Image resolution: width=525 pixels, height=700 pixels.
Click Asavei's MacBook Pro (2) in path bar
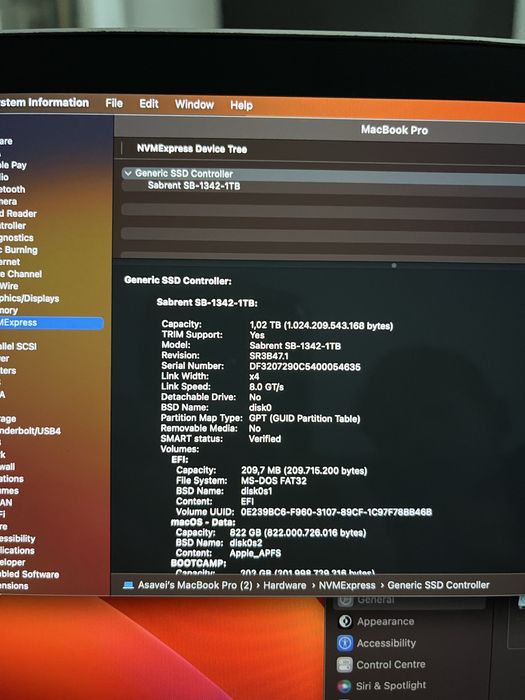[x=195, y=585]
